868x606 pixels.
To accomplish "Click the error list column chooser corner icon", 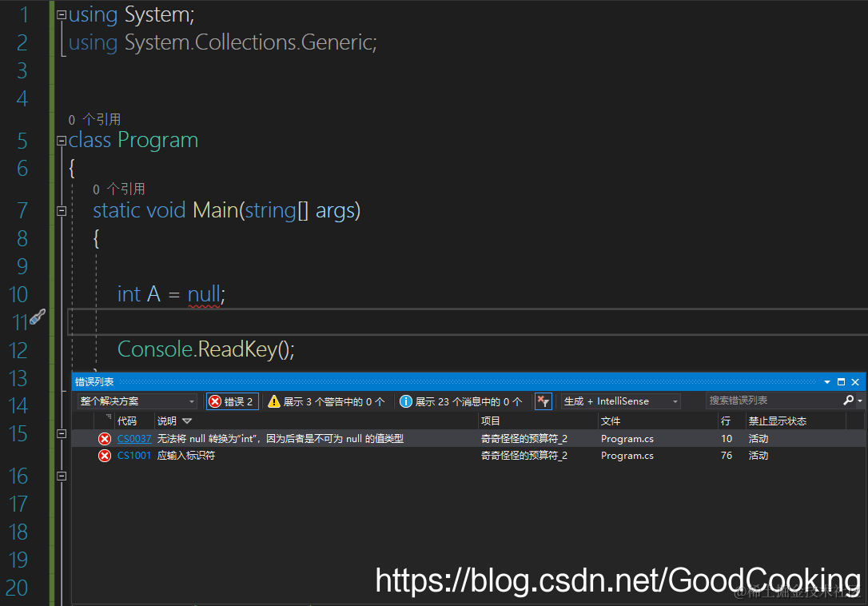I will [x=108, y=417].
